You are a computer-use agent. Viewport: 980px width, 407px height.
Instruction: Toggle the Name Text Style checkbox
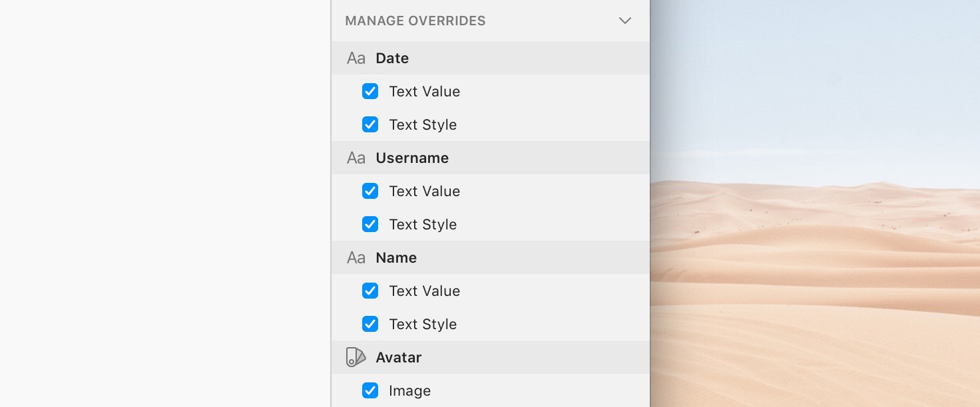pyautogui.click(x=370, y=324)
